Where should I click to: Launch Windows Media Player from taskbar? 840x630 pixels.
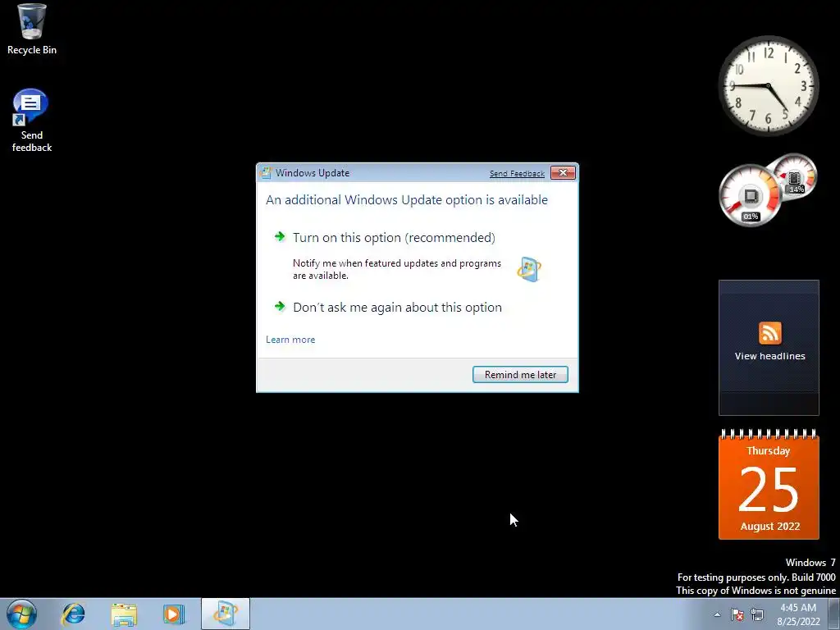tap(174, 614)
